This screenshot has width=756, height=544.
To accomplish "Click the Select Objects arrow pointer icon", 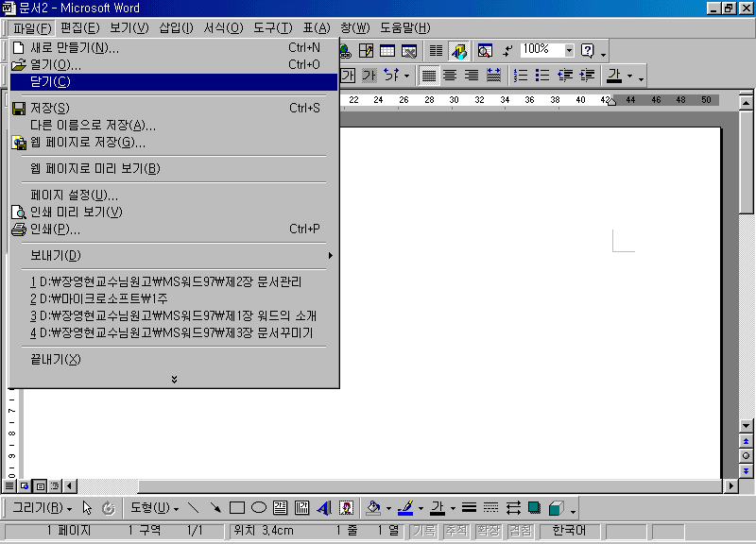I will 87,508.
